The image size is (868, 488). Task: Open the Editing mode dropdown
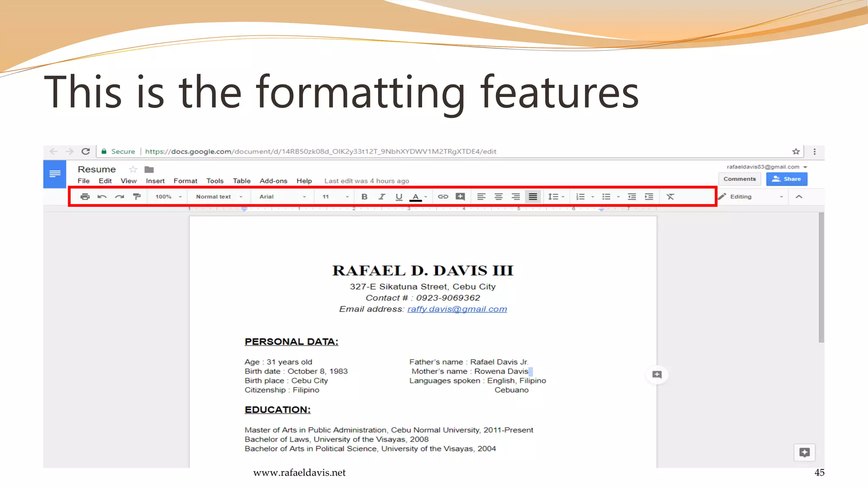[751, 197]
